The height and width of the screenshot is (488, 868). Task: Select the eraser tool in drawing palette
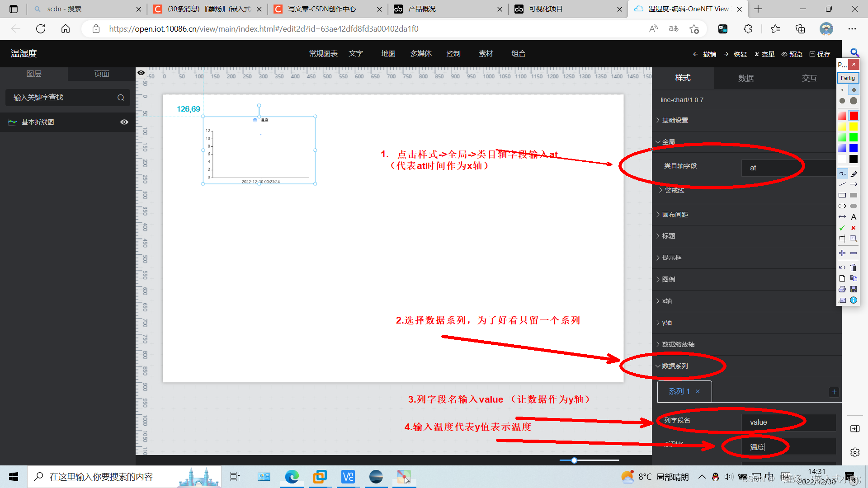854,174
